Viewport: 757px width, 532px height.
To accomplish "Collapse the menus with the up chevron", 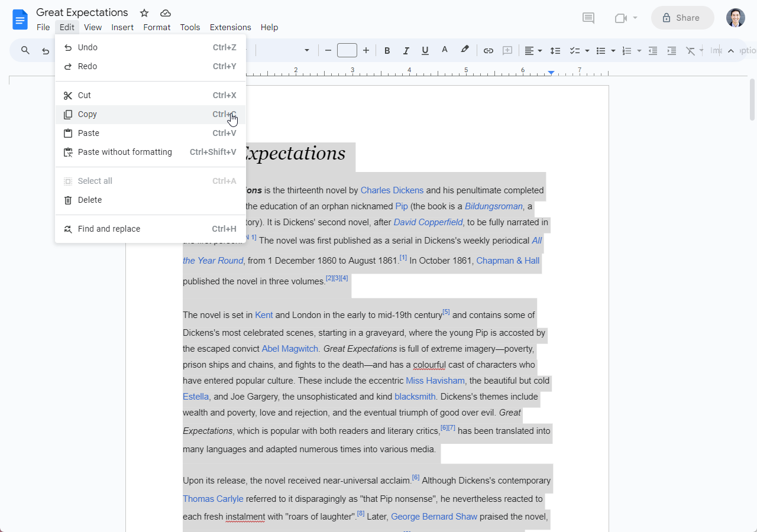I will [x=731, y=51].
